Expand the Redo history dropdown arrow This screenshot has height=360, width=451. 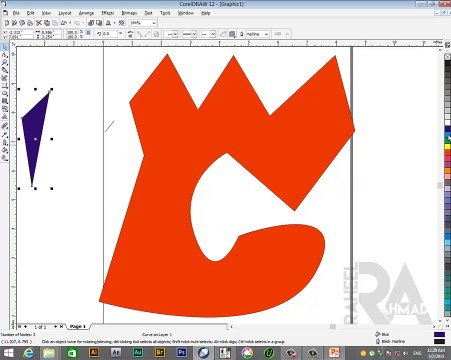coord(83,23)
